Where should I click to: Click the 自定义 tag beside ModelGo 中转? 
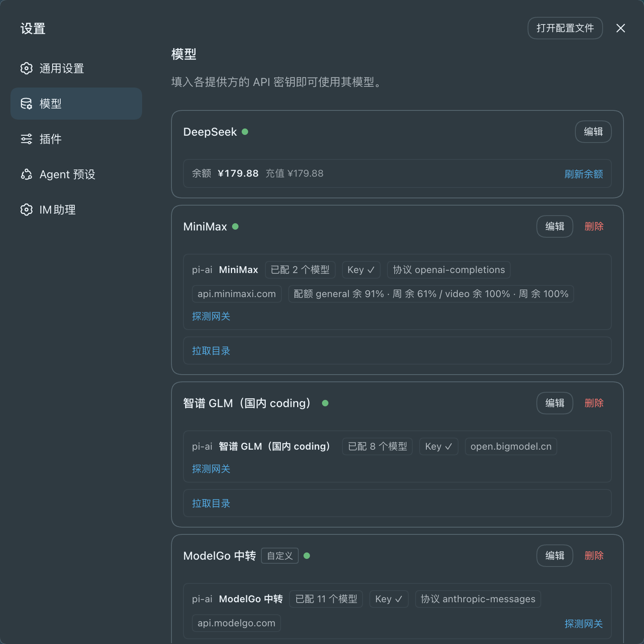(280, 556)
